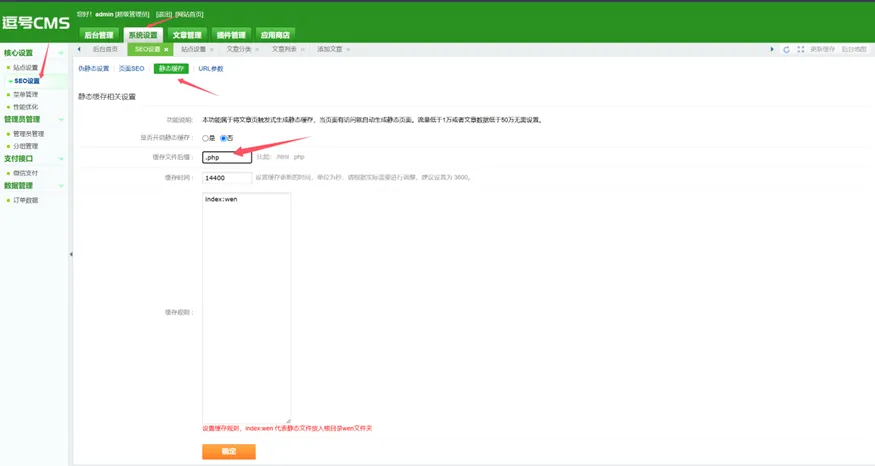This screenshot has width=875, height=466.
Task: Collapse the 管理员管理 sidebar section
Action: point(61,119)
